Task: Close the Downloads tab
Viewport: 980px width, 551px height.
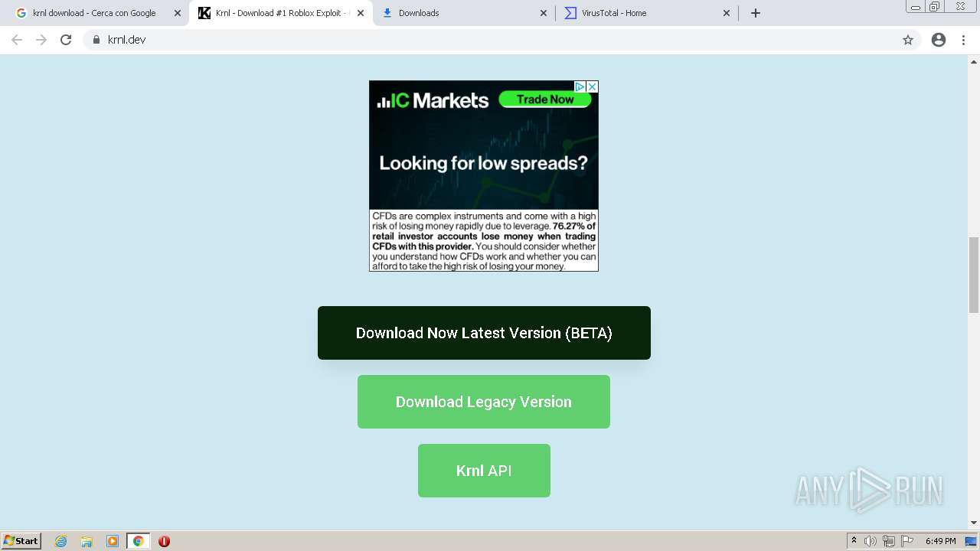Action: point(544,13)
